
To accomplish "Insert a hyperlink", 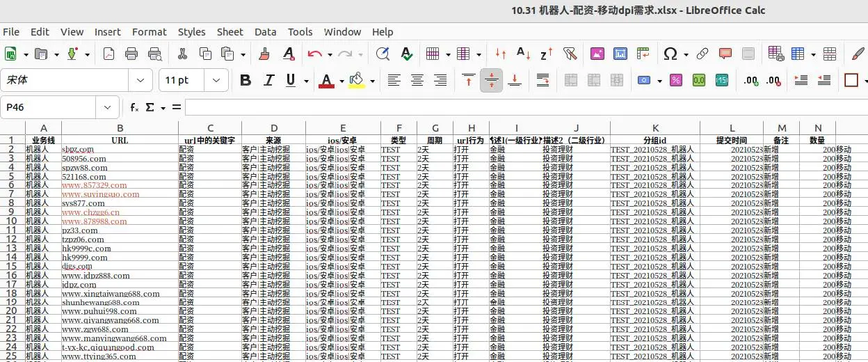I will point(702,54).
